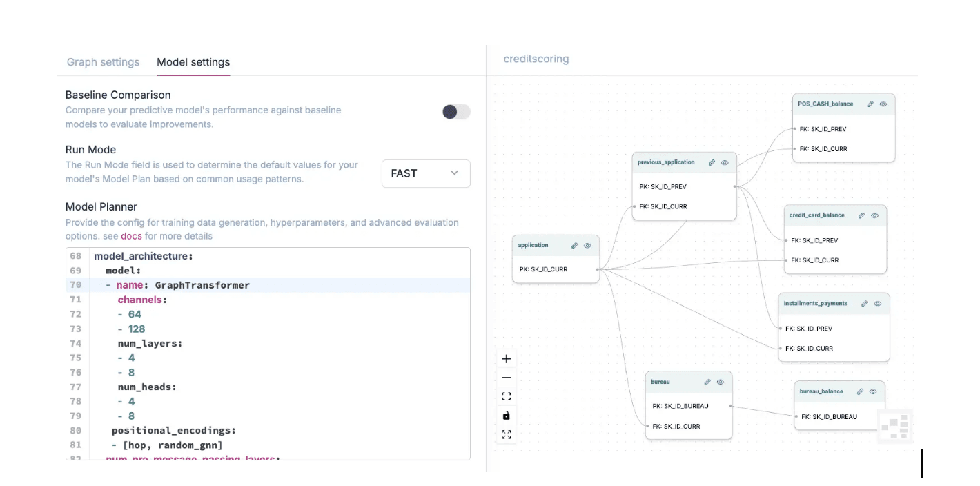The image size is (980, 486).
Task: Edit the credit_card_balance table
Action: tap(861, 215)
